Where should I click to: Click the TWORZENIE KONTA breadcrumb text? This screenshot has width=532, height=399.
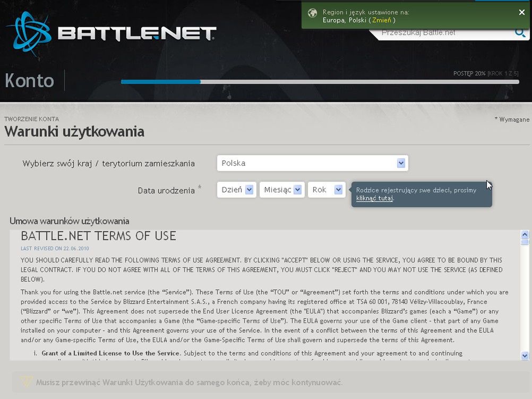click(31, 119)
